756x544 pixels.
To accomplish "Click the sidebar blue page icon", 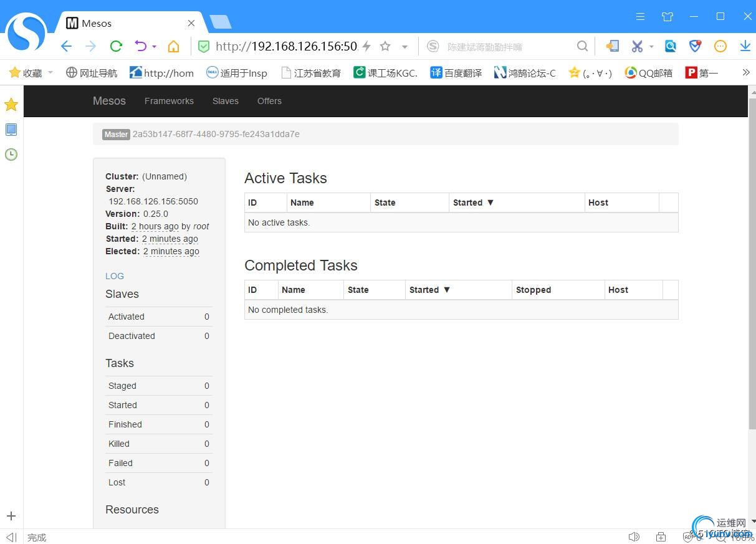I will [x=11, y=130].
